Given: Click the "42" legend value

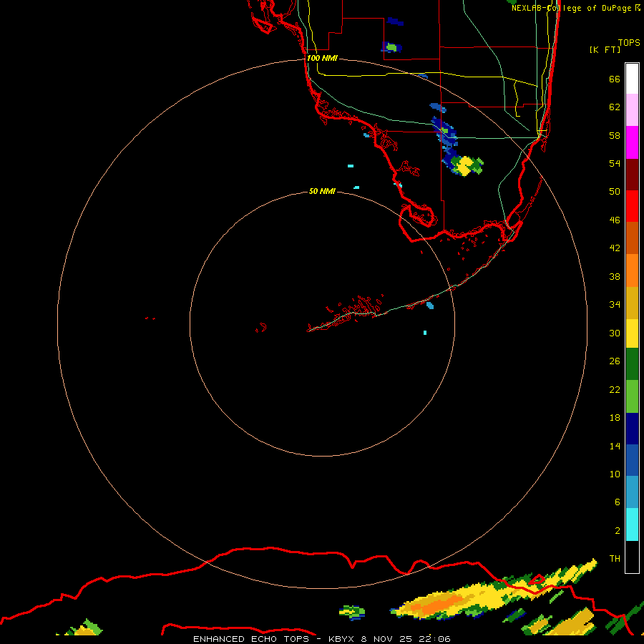Looking at the screenshot, I should pyautogui.click(x=615, y=248).
